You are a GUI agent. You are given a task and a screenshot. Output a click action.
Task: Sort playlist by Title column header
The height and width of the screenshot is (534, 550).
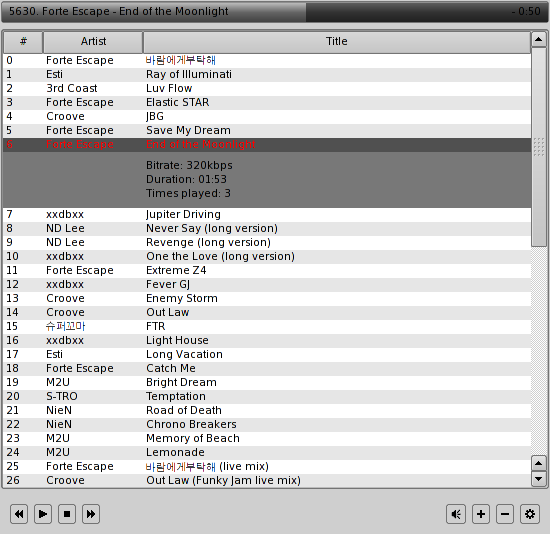(x=336, y=41)
